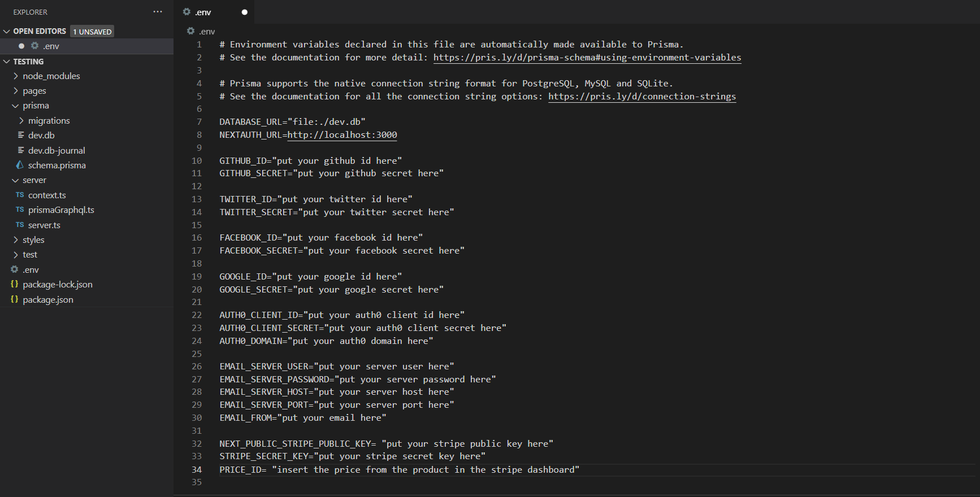Open context.ts TypeScript file
Viewport: 980px width, 497px height.
point(47,195)
